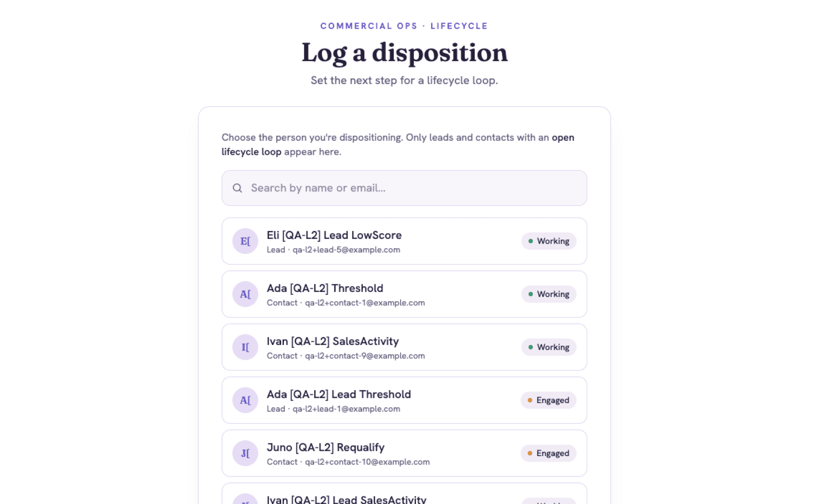Focus the Search by name or email field
The image size is (815, 504).
(404, 188)
